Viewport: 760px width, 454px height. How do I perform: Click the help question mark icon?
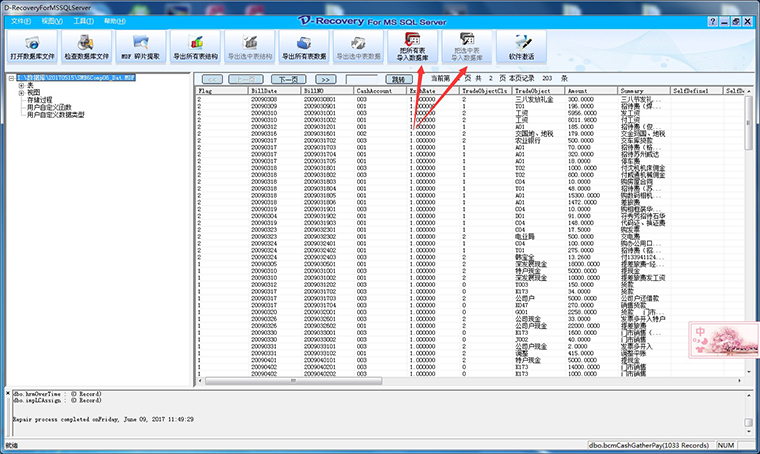[712, 21]
